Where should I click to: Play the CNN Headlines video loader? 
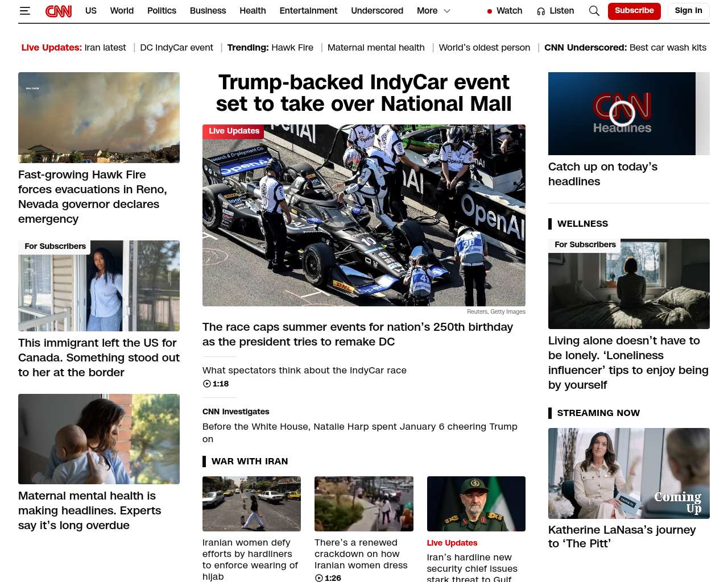click(x=622, y=114)
